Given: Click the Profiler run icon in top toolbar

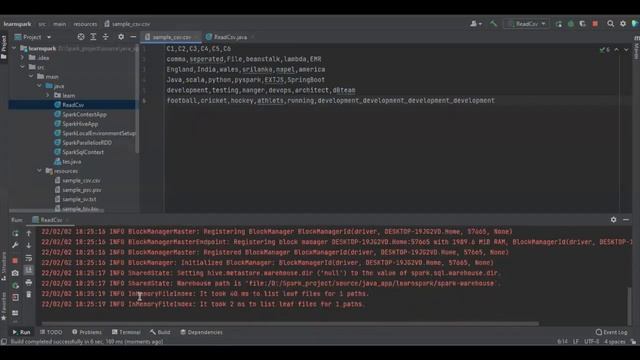Looking at the screenshot, I should tap(558, 24).
